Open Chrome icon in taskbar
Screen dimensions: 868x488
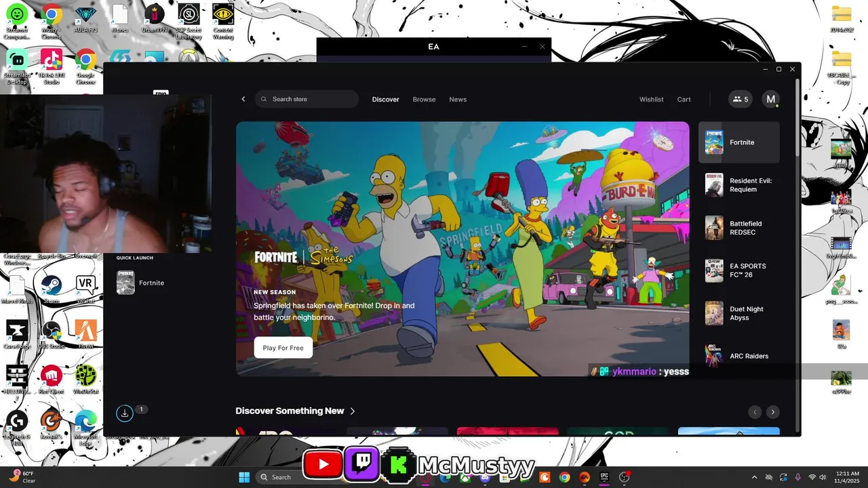(564, 477)
